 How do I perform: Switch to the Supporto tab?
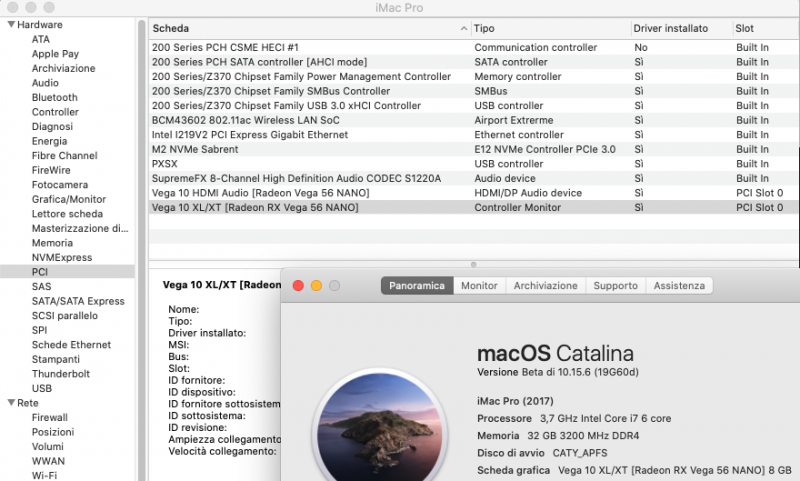(x=615, y=286)
